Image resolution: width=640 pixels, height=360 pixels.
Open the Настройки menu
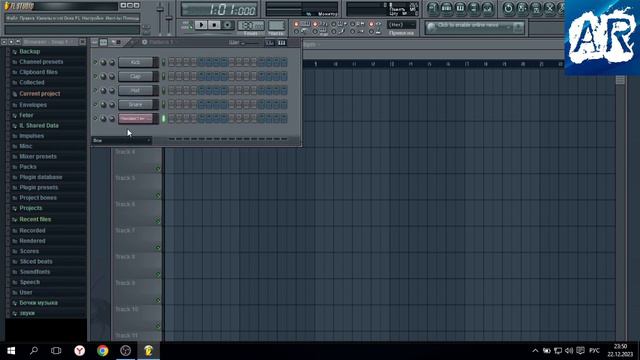click(x=92, y=18)
